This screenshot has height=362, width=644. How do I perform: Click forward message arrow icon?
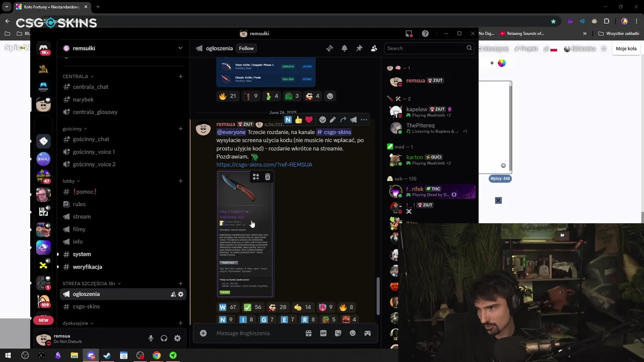click(343, 120)
